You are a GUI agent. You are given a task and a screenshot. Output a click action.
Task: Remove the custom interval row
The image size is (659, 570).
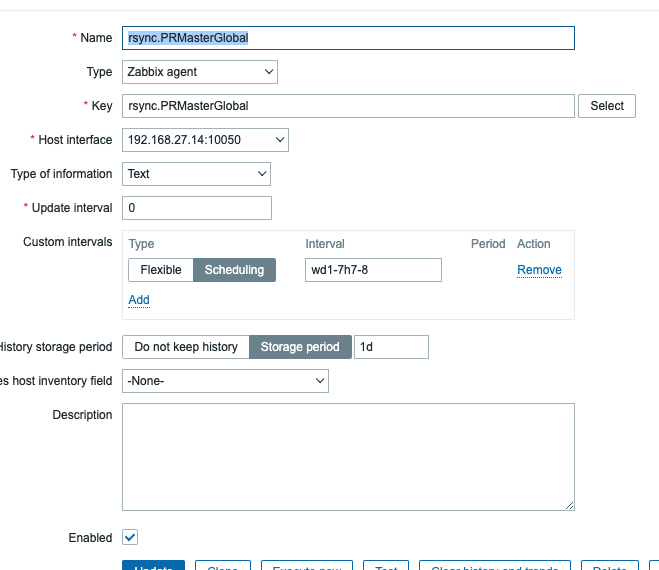click(x=539, y=270)
